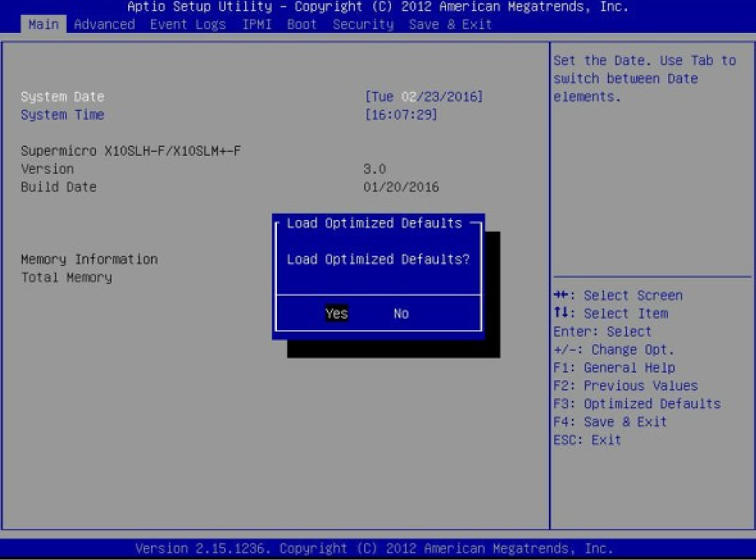Click the Select Screen key hint
Image resolution: width=756 pixels, height=560 pixels.
click(618, 296)
